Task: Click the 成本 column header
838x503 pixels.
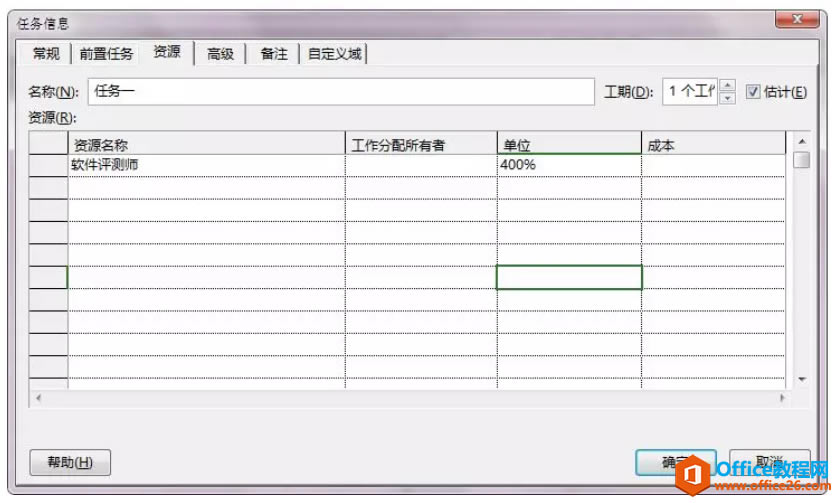Action: 713,144
